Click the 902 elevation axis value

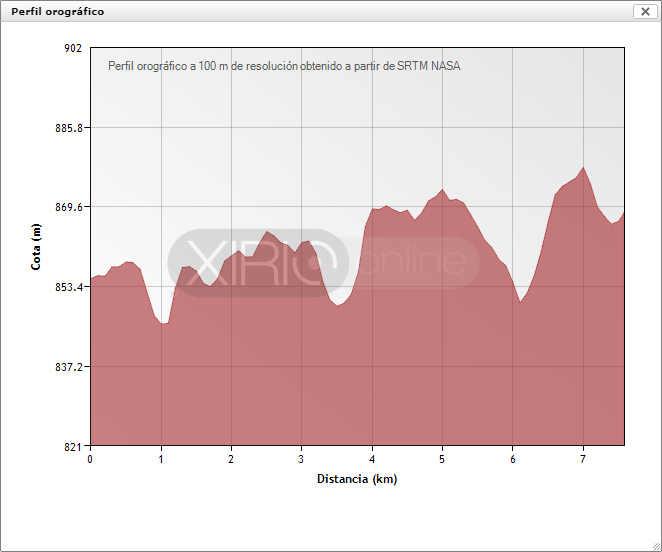(x=73, y=48)
